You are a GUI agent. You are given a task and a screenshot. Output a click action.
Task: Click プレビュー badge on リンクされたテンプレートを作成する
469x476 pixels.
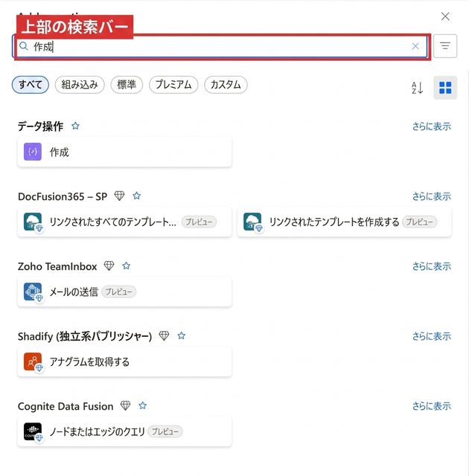click(x=419, y=222)
